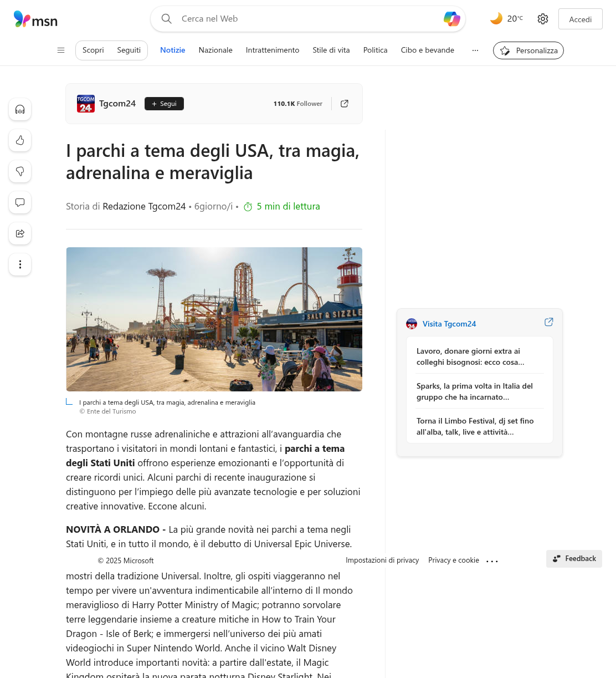Screen dimensions: 616x678
Task: Open comments speech bubble icon
Action: click(20, 202)
